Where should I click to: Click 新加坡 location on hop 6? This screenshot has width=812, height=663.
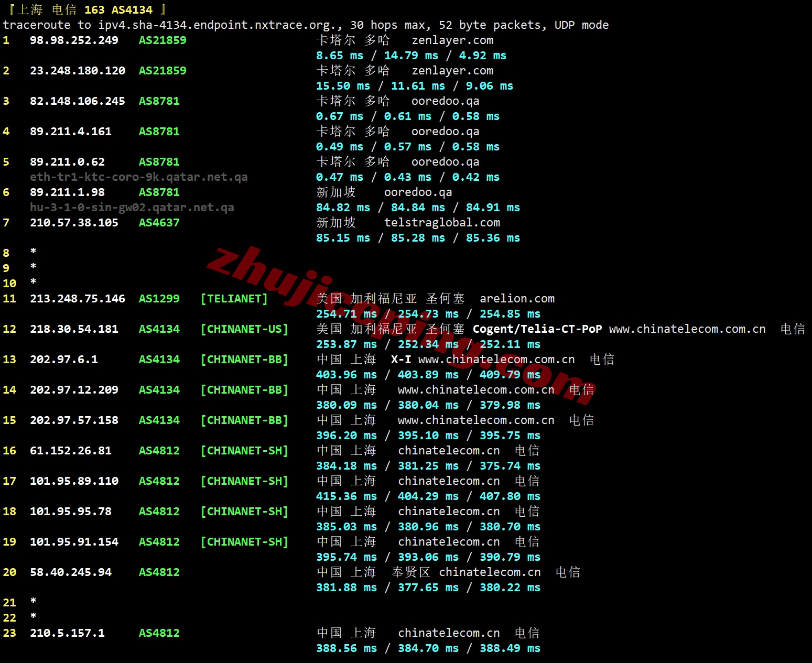(336, 192)
